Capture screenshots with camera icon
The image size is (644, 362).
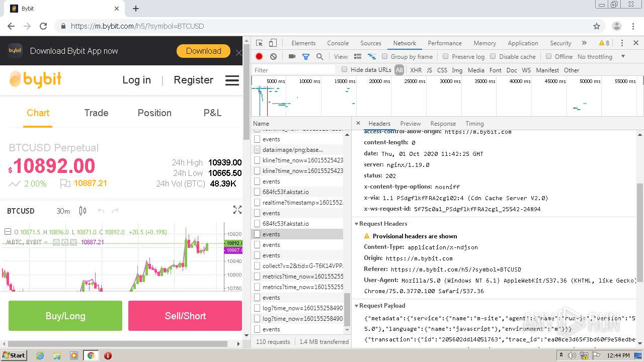292,57
